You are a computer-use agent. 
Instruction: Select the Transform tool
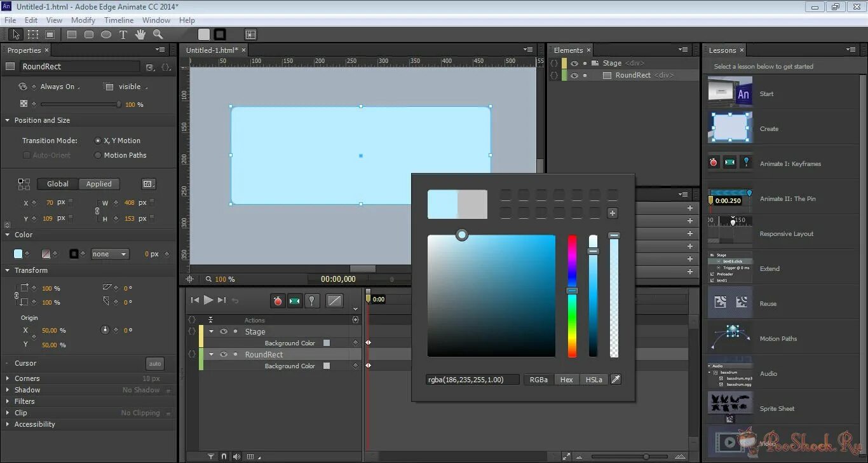pos(33,34)
